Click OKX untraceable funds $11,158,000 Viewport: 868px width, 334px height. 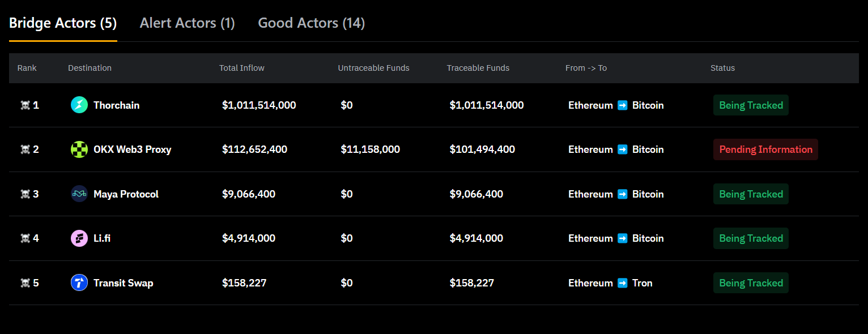(371, 149)
